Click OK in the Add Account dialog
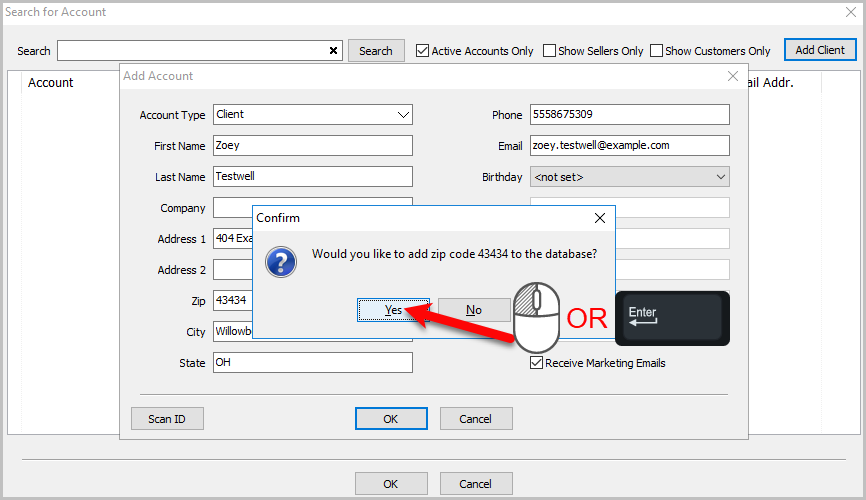This screenshot has height=500, width=866. (391, 419)
